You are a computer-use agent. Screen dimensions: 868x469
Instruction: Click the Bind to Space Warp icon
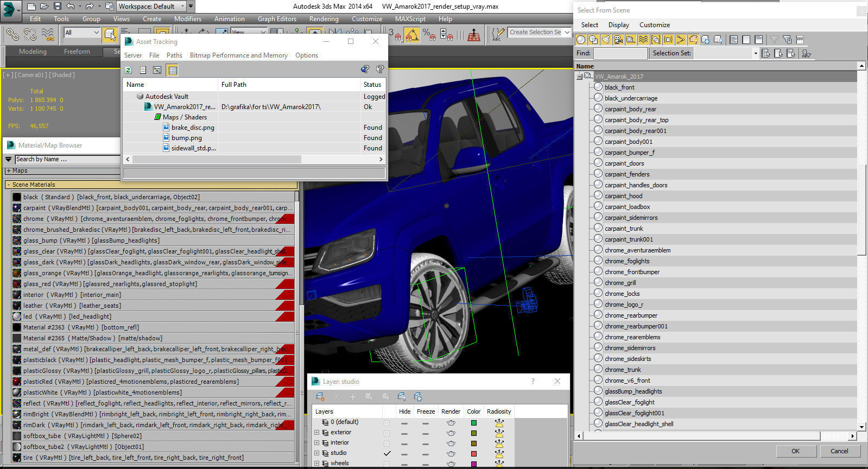pos(48,34)
